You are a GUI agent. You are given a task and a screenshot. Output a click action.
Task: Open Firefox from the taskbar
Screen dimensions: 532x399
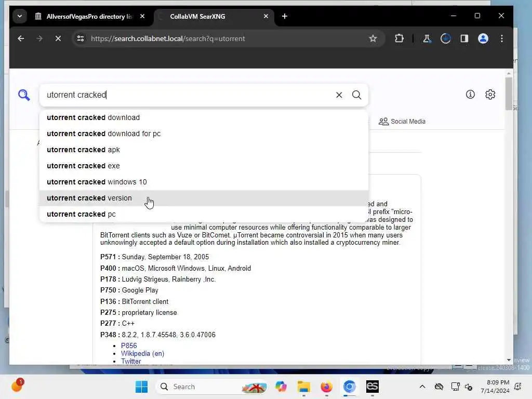click(x=326, y=387)
